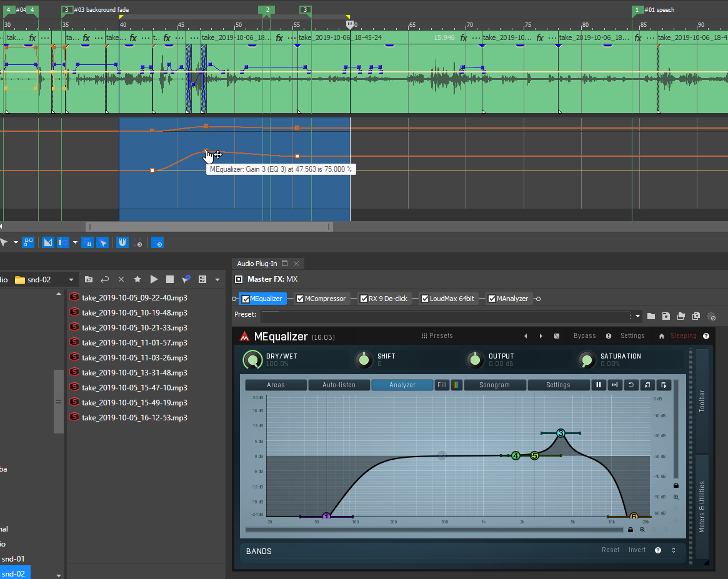Go to previous preset arrow in MEqualizer

pos(526,336)
